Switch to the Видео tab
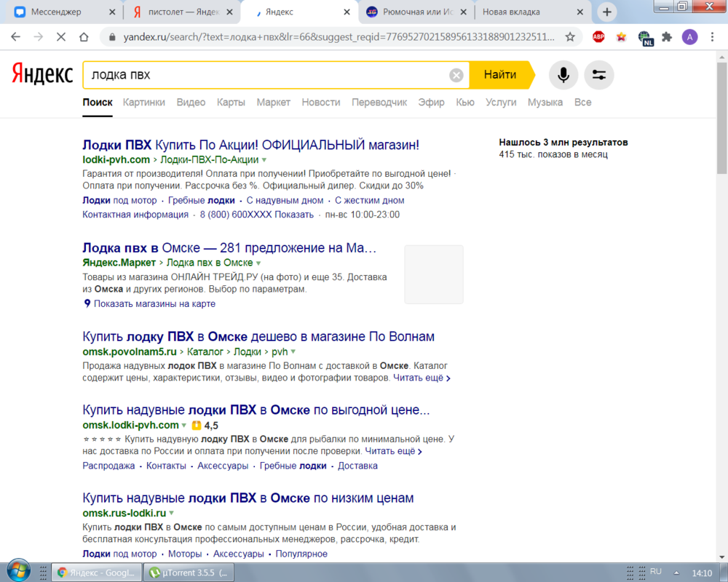Screen dimensions: 728x582 (x=191, y=102)
